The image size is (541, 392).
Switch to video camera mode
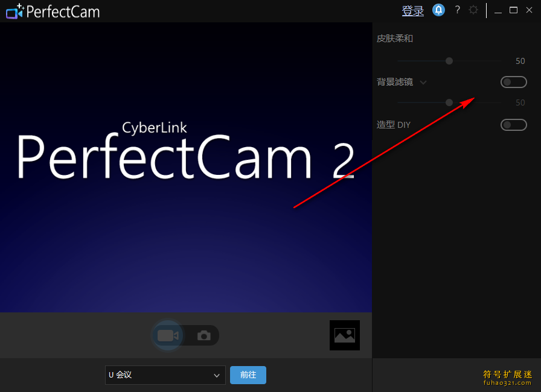tap(168, 335)
